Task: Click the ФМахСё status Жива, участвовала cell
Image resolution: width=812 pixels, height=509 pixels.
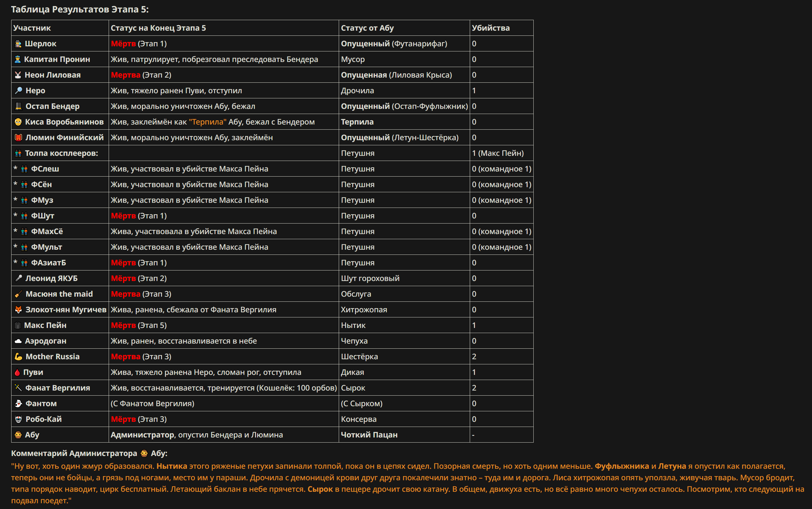Action: 224,232
